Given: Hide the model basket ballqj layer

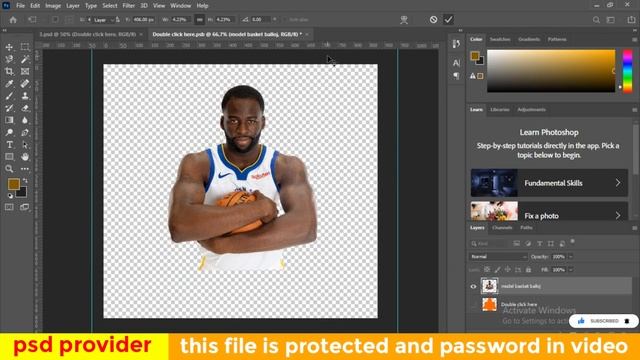Looking at the screenshot, I should [473, 286].
